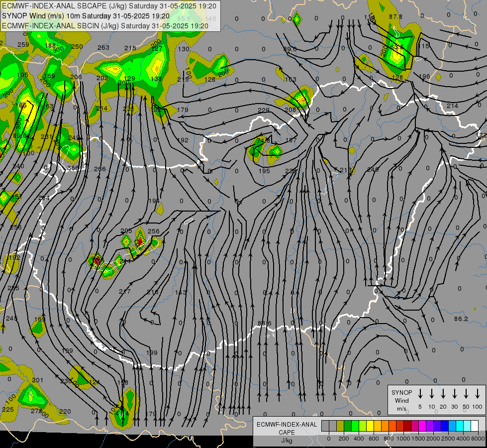
Task: Click the 87.8 value on the map
Action: pyautogui.click(x=395, y=16)
